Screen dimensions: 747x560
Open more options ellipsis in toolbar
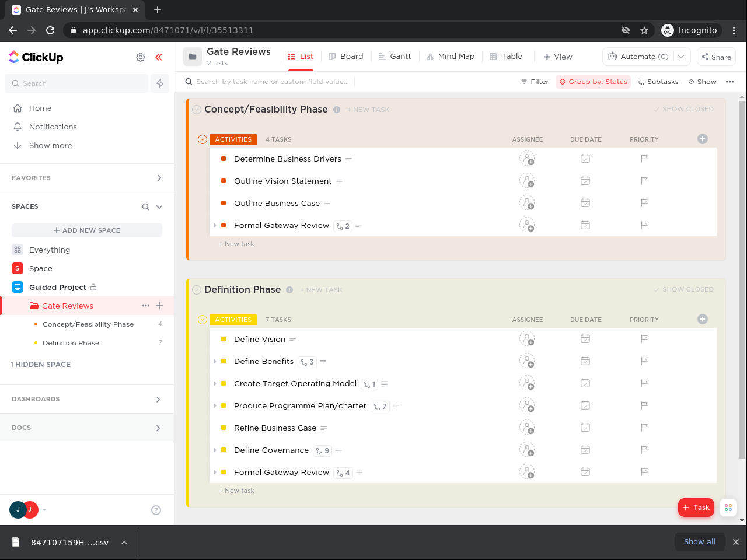coord(729,82)
